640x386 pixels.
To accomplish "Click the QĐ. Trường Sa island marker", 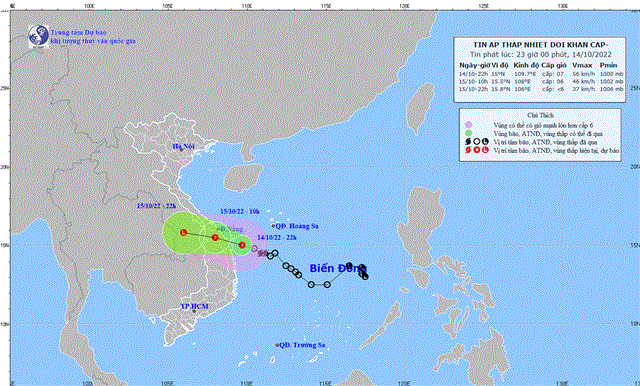I will [277, 345].
